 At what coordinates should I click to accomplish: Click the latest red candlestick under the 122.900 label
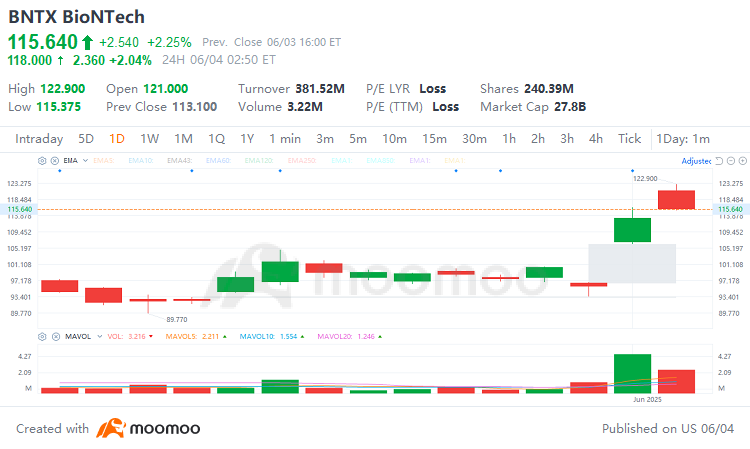(x=676, y=199)
